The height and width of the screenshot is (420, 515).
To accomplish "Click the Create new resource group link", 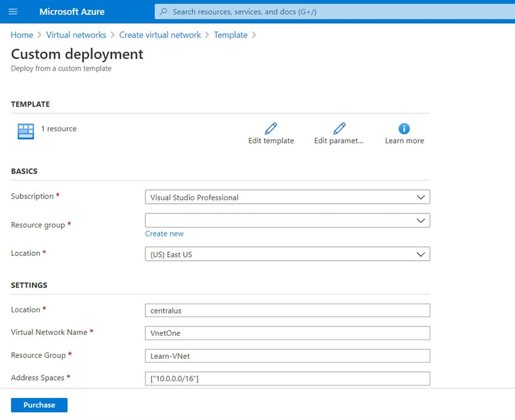I will [164, 233].
